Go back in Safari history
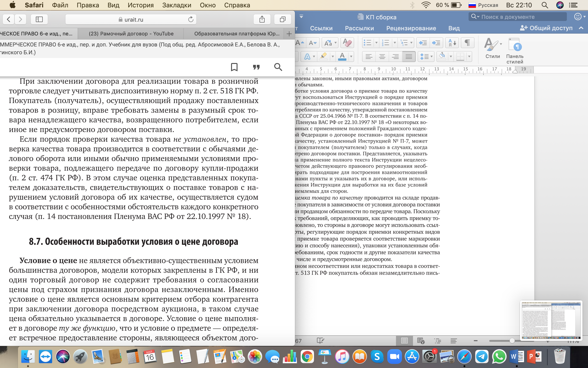Viewport: 588px width, 368px height. click(x=8, y=19)
